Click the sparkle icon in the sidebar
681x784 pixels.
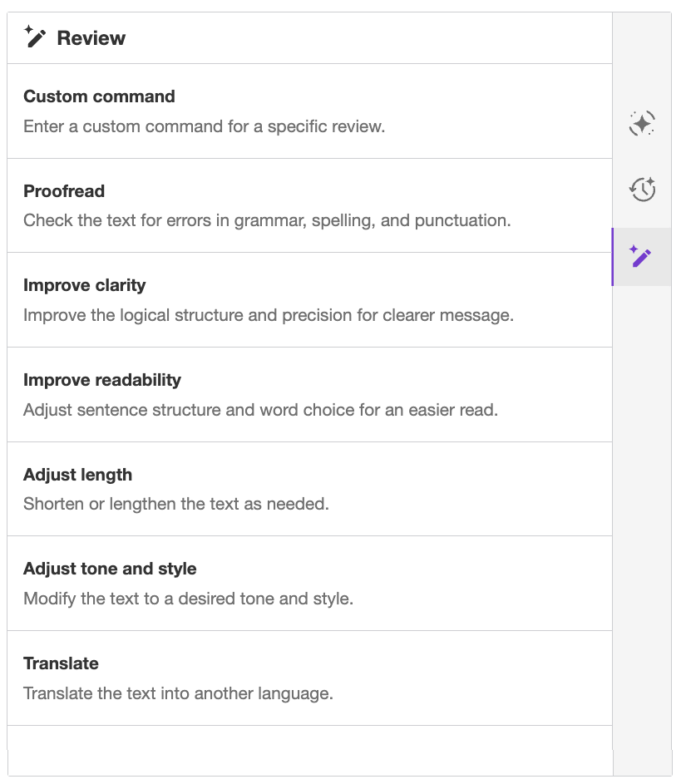point(641,122)
